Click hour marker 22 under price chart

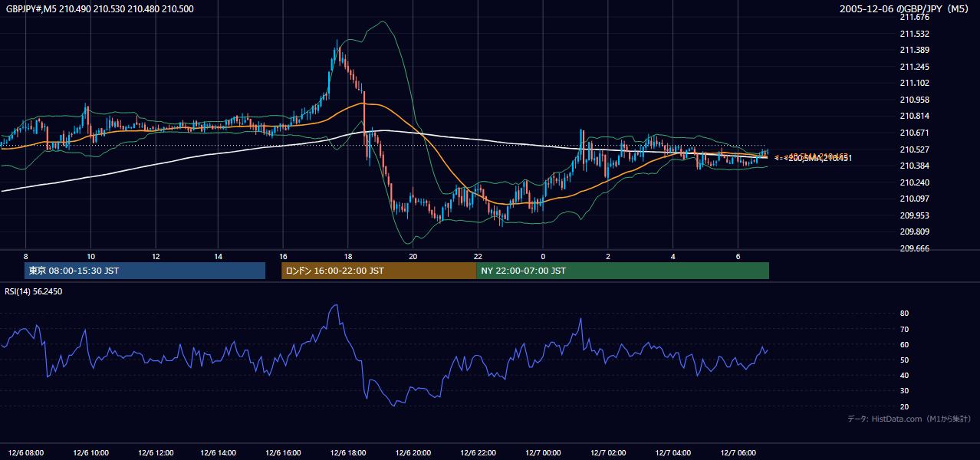coord(478,257)
